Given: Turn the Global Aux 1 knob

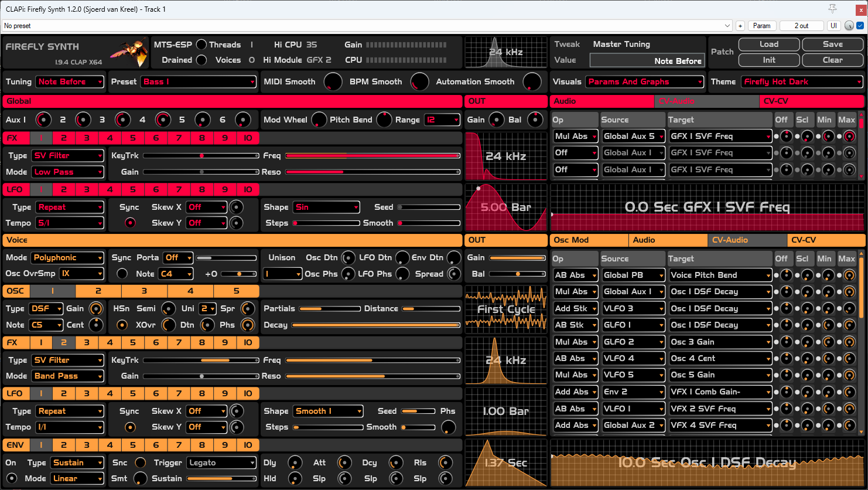Looking at the screenshot, I should [43, 120].
